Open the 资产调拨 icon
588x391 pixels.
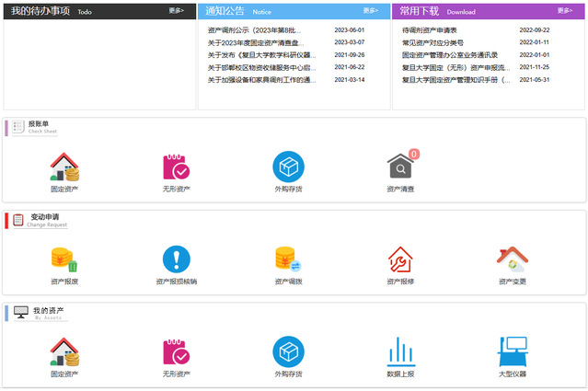click(x=288, y=260)
